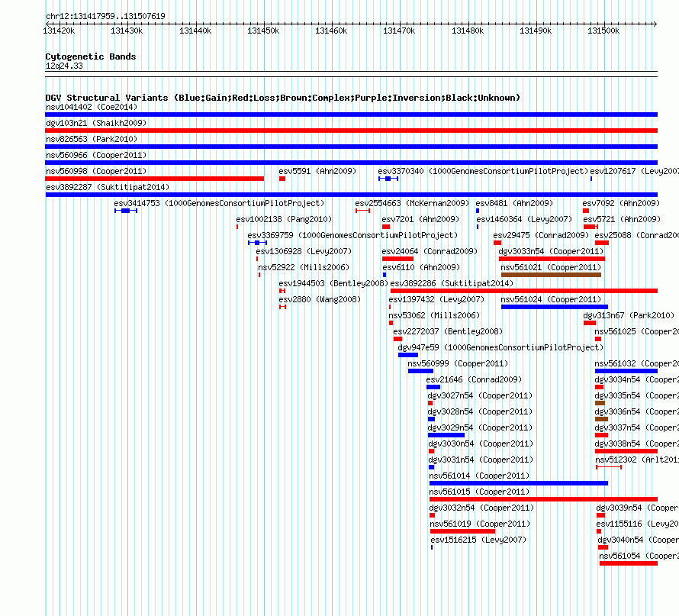
Task: Open the dgv3028n54 (Cooper2011) label
Action: [480, 411]
